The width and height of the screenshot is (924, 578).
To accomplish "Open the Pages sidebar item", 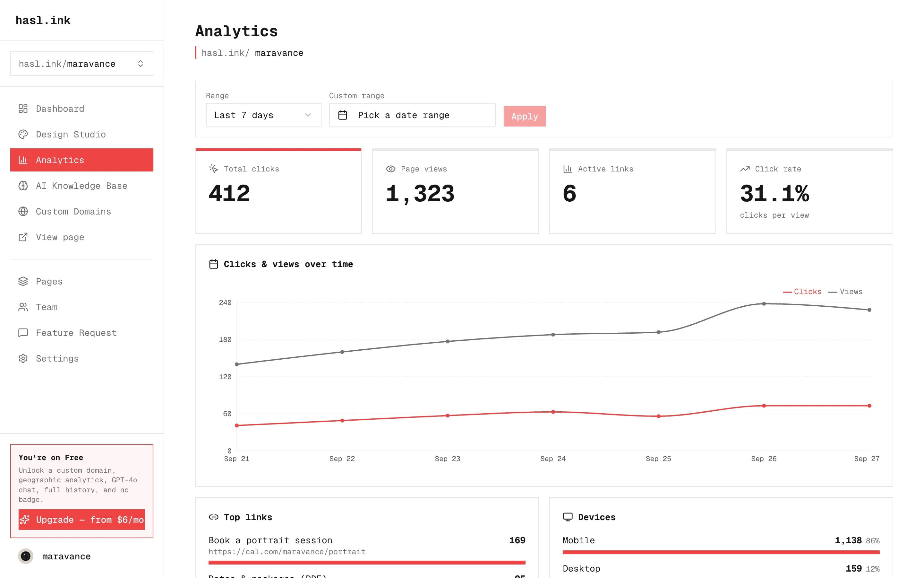I will (82, 281).
